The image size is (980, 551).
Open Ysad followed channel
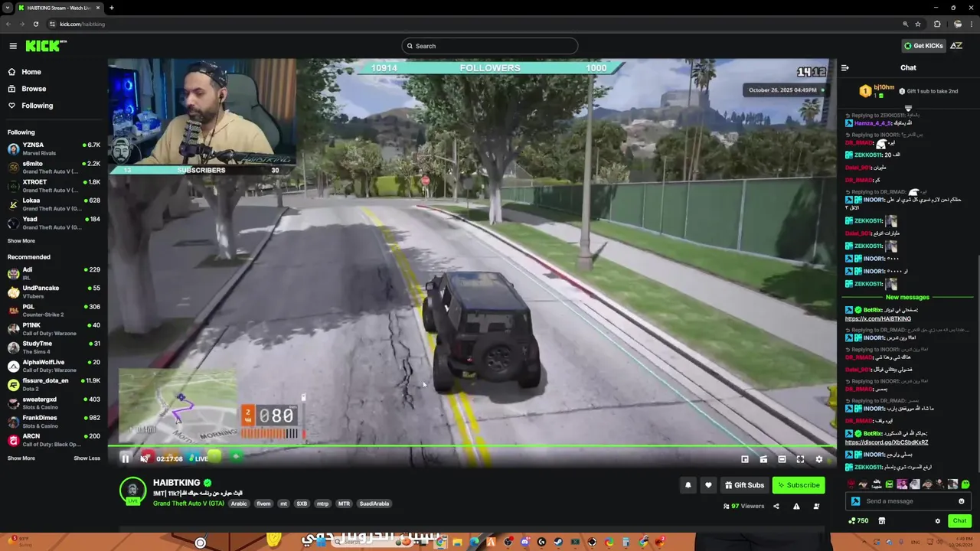click(54, 223)
